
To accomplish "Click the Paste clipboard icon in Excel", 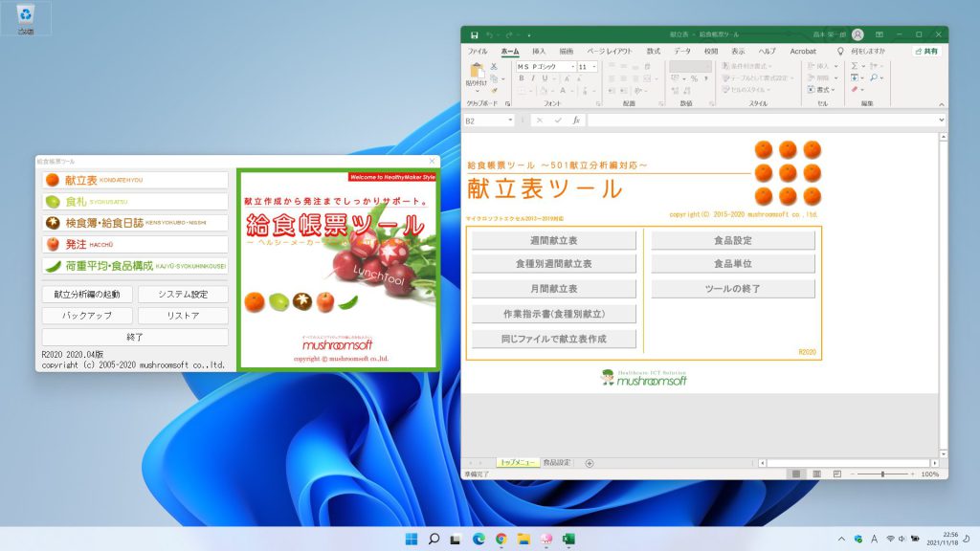I will pos(477,70).
